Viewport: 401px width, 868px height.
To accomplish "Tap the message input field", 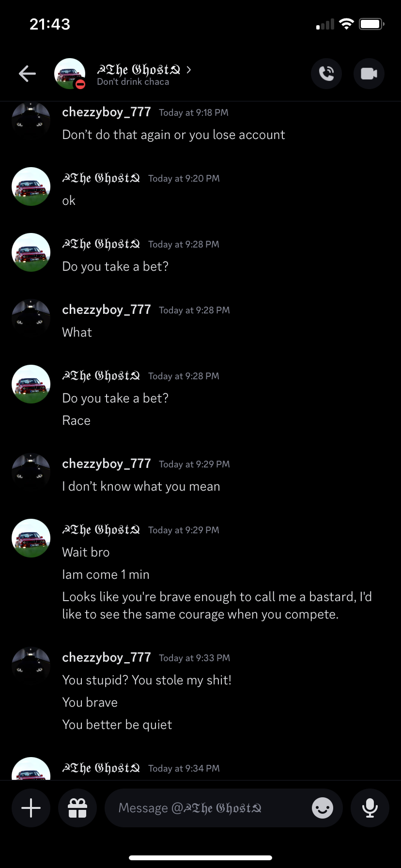I will coord(208,808).
